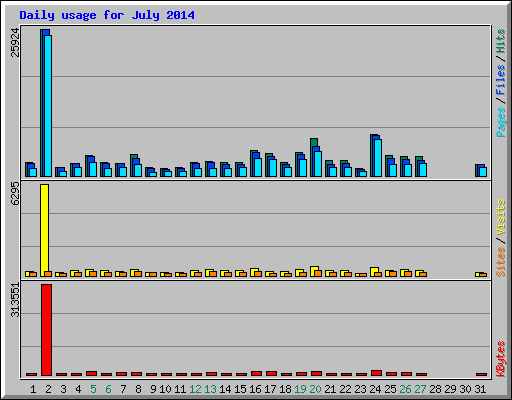Click day label 15 on the x-axis
512x400 pixels.
240,389
